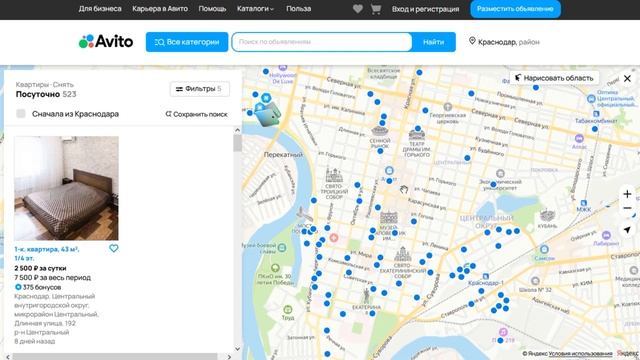
Task: Click the Табаккомбинат map marker
Action: click(596, 114)
